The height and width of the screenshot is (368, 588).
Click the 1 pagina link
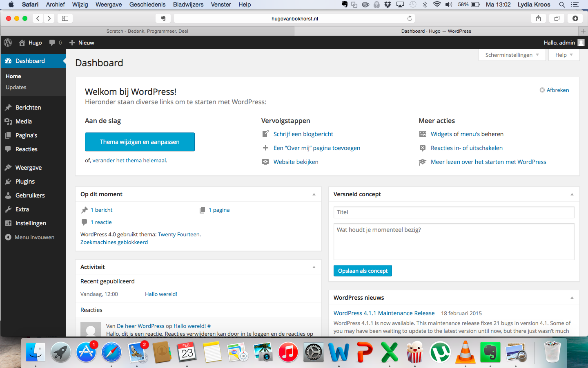pos(219,210)
